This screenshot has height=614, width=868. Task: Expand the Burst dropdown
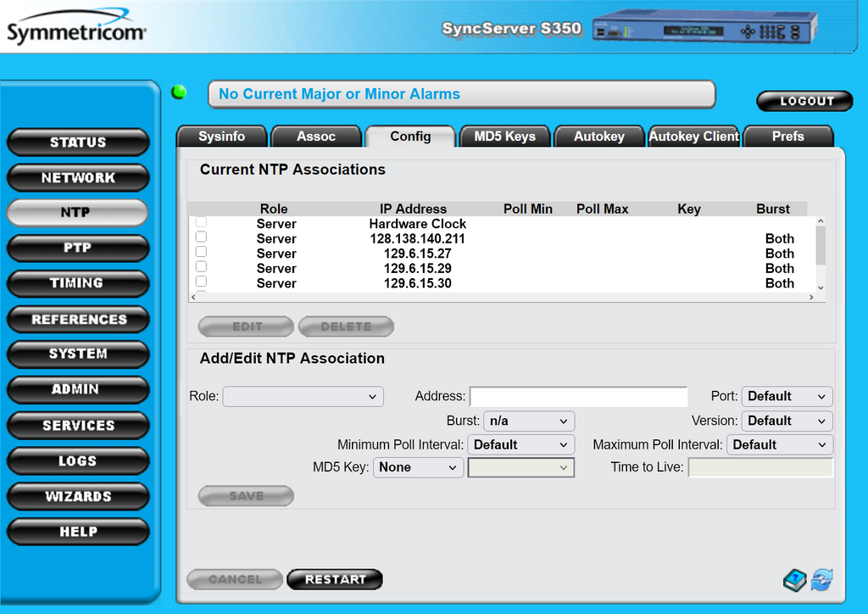point(529,421)
